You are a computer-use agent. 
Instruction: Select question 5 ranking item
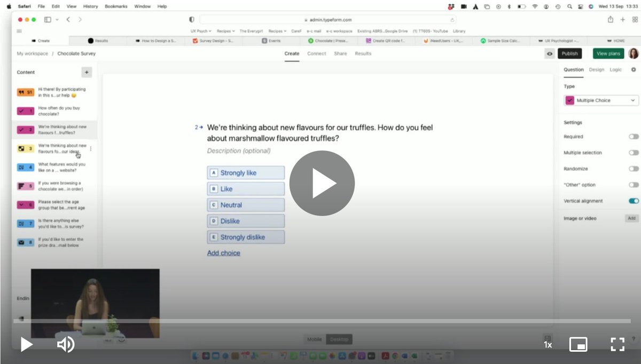54,186
